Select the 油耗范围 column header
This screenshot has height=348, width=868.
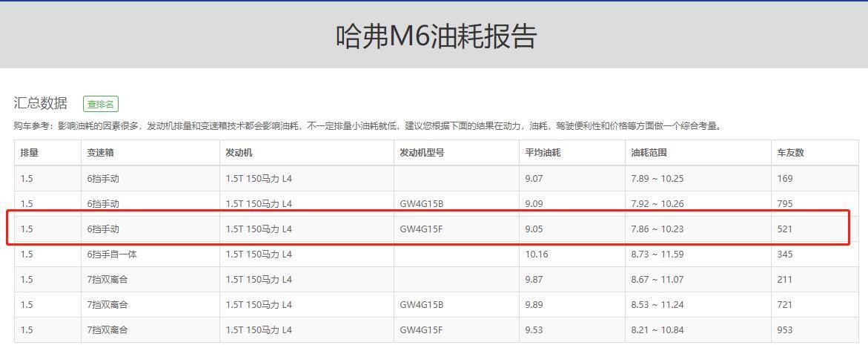point(649,152)
